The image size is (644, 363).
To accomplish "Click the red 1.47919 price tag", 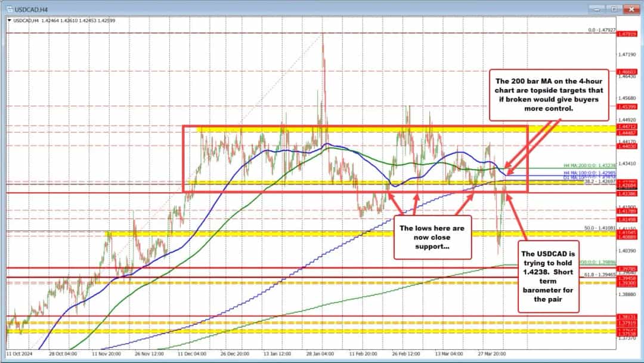I will pyautogui.click(x=625, y=34).
